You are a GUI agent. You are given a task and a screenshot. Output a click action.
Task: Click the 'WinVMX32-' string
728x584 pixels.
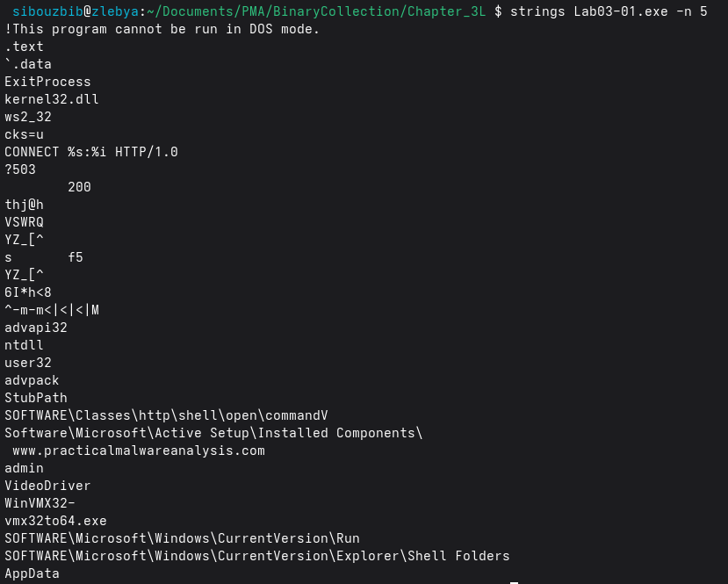[x=40, y=503]
